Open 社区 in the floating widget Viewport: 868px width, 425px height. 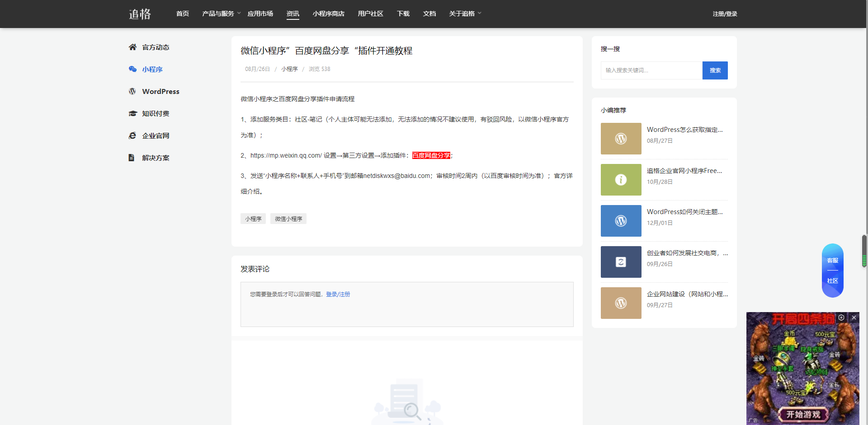[833, 281]
